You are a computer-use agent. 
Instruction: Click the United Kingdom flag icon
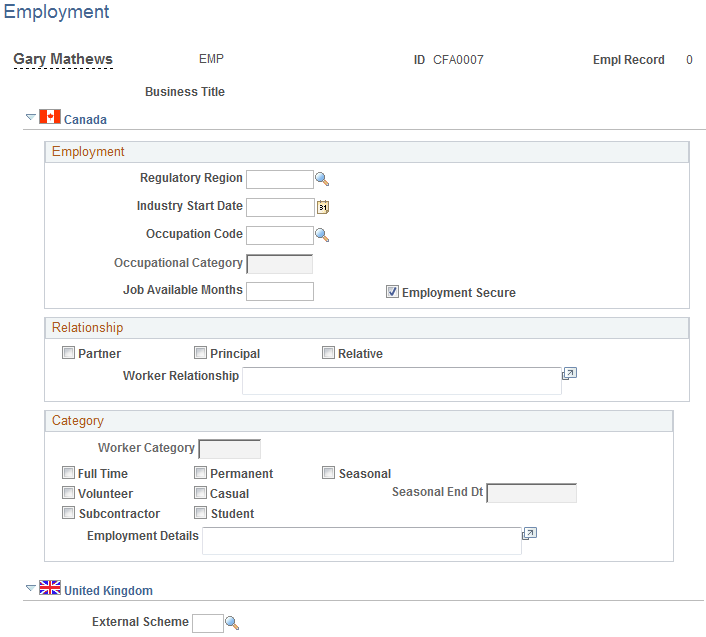point(50,587)
